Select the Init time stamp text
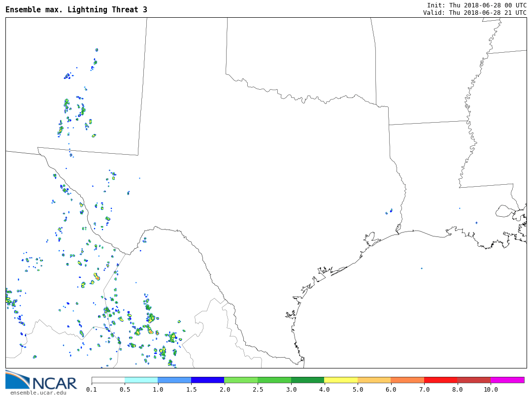This screenshot has height=399, width=532. 476,5
